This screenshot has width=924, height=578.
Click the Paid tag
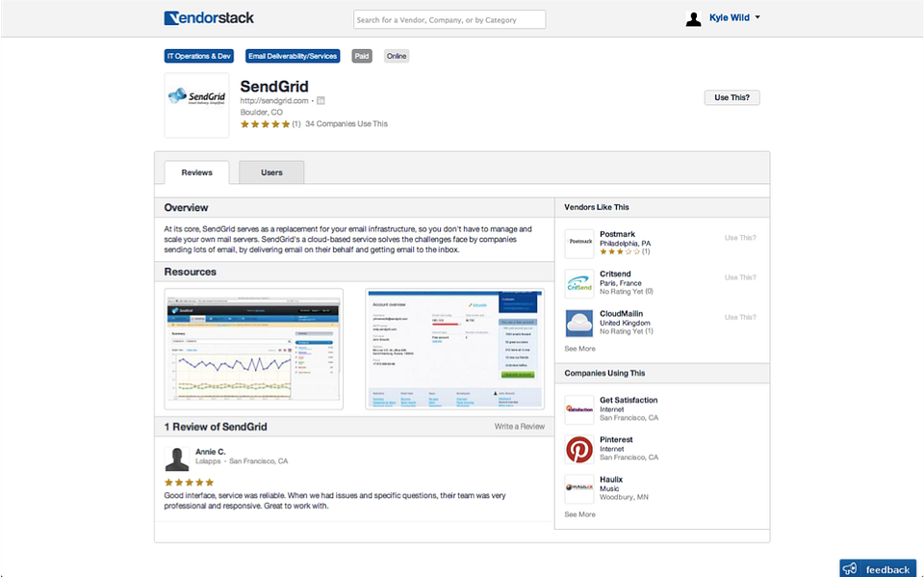coord(362,56)
